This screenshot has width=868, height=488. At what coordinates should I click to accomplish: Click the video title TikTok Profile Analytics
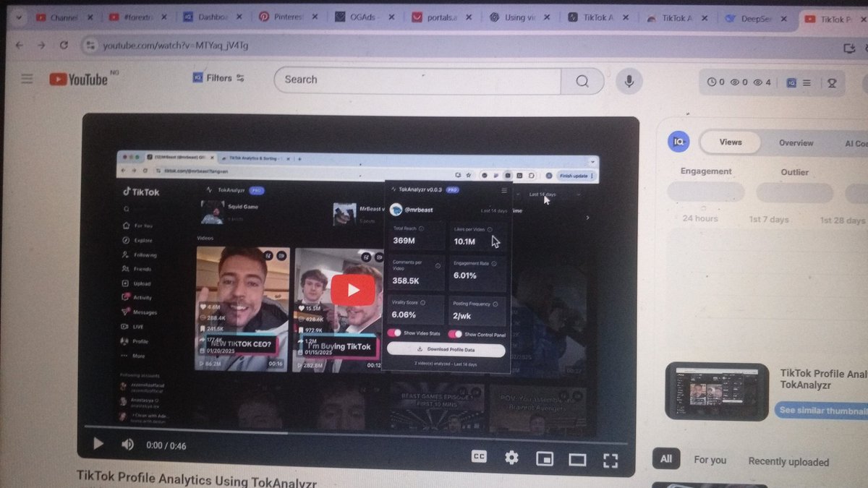[197, 479]
